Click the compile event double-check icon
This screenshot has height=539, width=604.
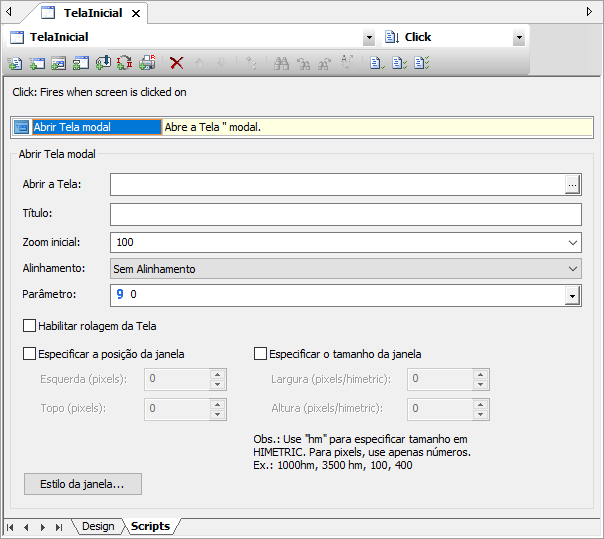[x=399, y=63]
